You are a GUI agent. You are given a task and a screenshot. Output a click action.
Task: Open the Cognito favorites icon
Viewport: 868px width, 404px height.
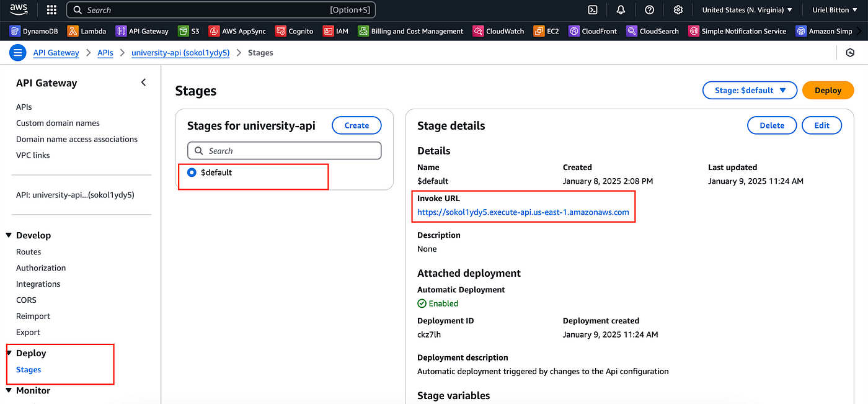(x=293, y=30)
